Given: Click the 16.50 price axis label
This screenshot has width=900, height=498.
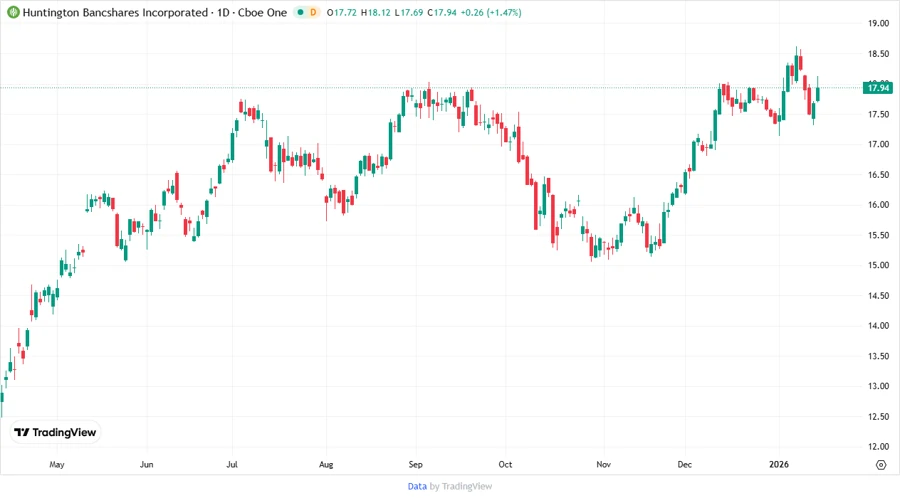Looking at the screenshot, I should [x=878, y=175].
